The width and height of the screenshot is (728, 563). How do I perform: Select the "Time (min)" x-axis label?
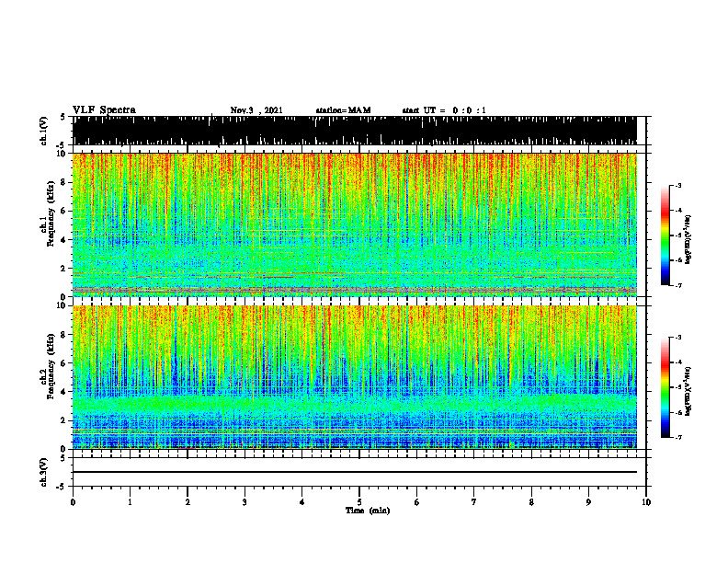368,511
